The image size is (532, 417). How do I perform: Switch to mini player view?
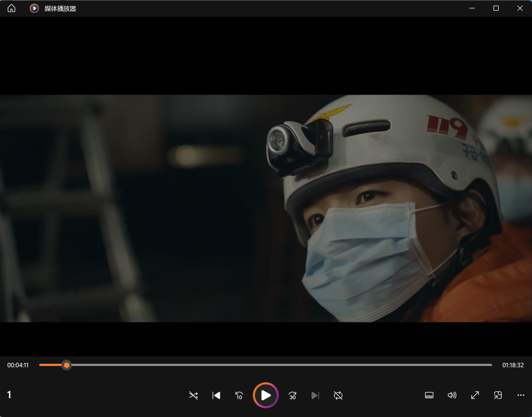pyautogui.click(x=498, y=395)
